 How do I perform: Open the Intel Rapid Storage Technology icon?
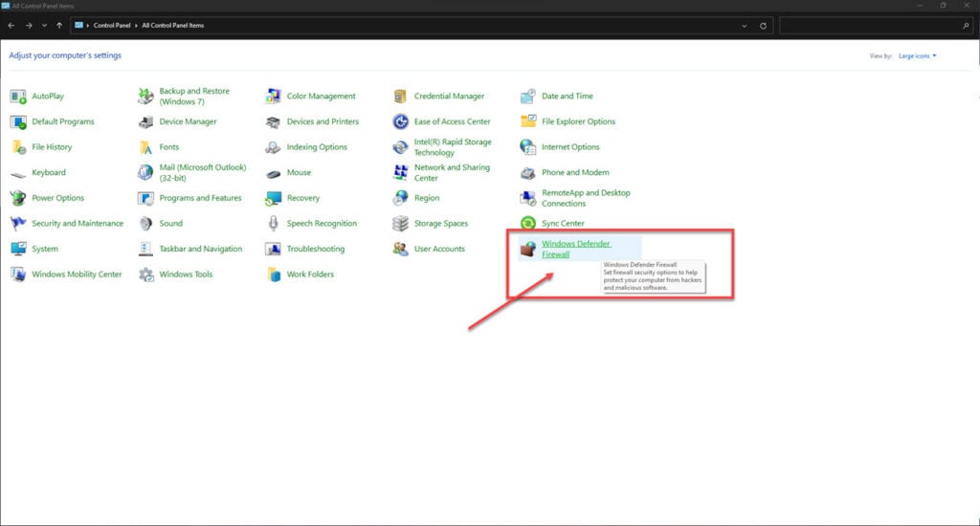[400, 147]
